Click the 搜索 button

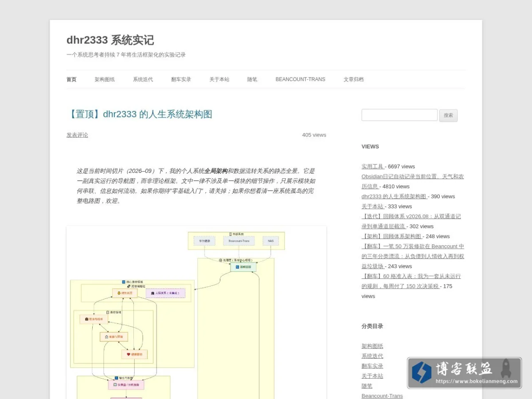click(x=448, y=115)
